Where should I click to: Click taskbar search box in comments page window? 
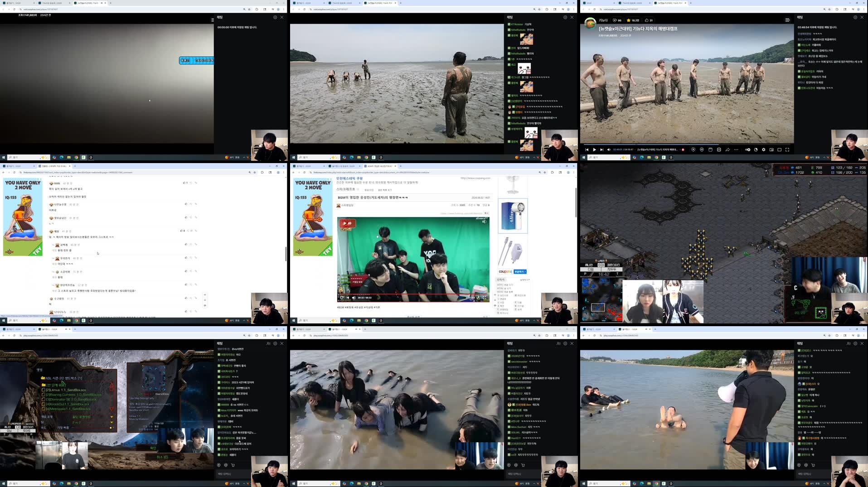click(x=28, y=320)
